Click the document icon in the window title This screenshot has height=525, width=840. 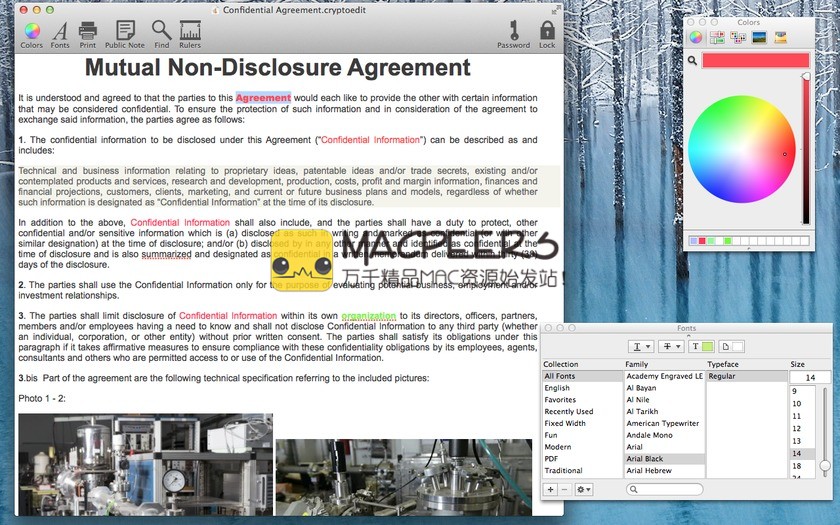click(215, 10)
